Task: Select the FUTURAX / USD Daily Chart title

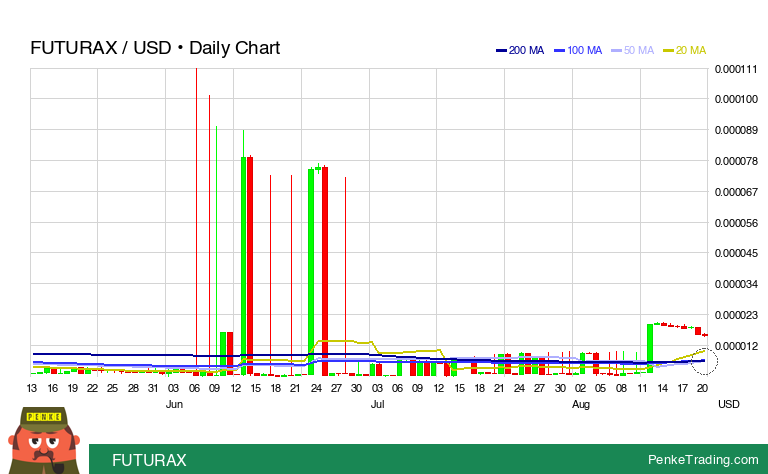Action: [x=155, y=47]
